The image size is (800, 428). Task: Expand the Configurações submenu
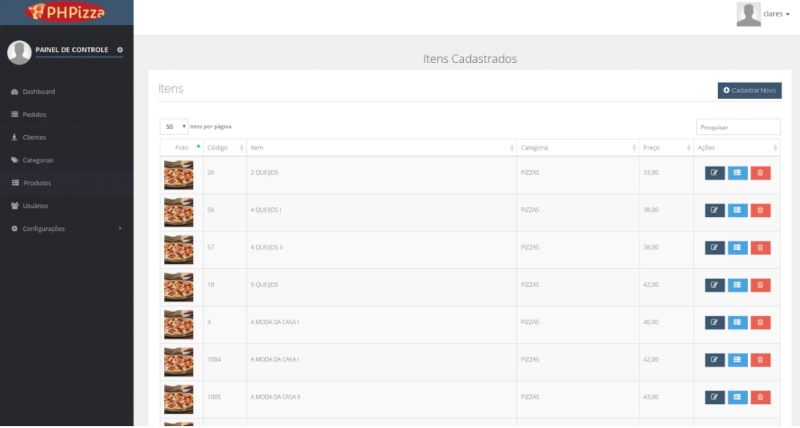66,229
